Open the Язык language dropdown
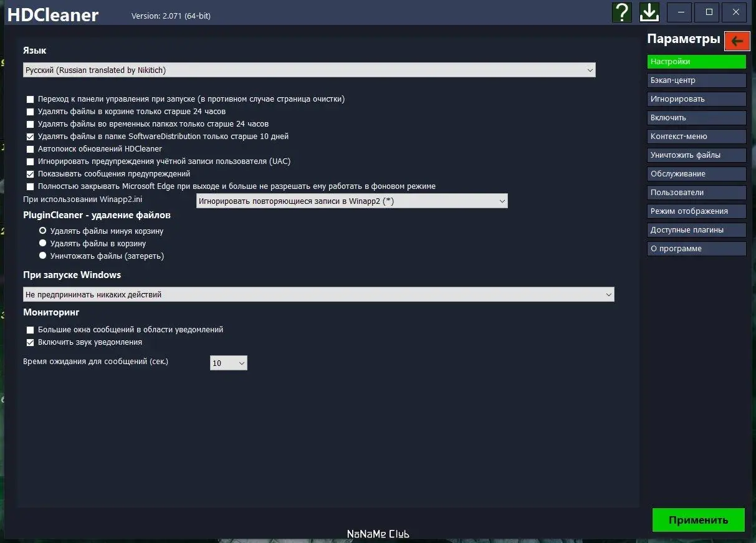 point(309,70)
